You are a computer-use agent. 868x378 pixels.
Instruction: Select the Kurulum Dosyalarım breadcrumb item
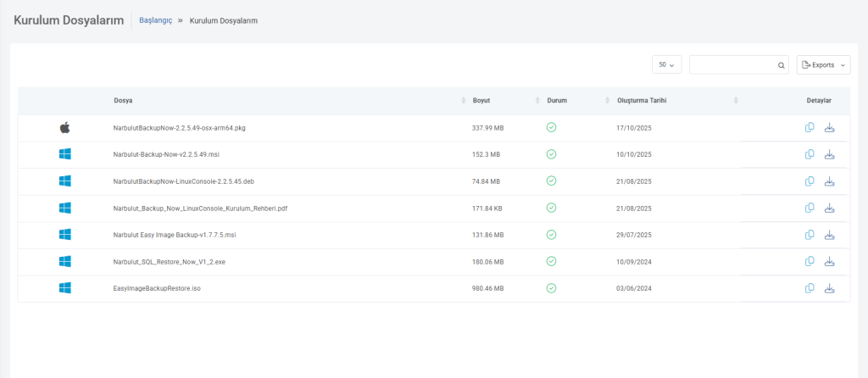(224, 20)
